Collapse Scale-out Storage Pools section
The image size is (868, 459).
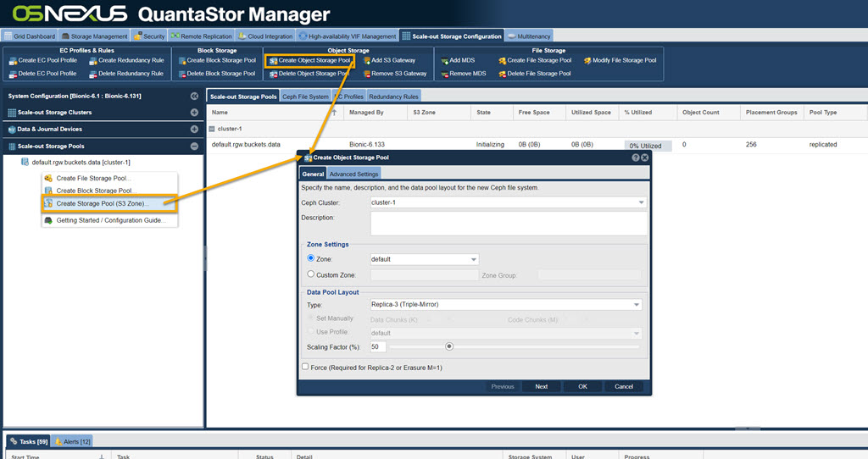[x=194, y=147]
